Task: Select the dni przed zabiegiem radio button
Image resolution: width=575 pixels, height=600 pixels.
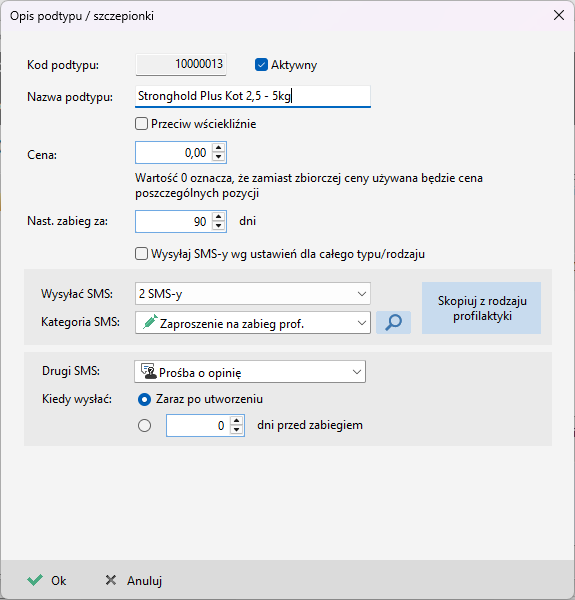Action: [144, 425]
